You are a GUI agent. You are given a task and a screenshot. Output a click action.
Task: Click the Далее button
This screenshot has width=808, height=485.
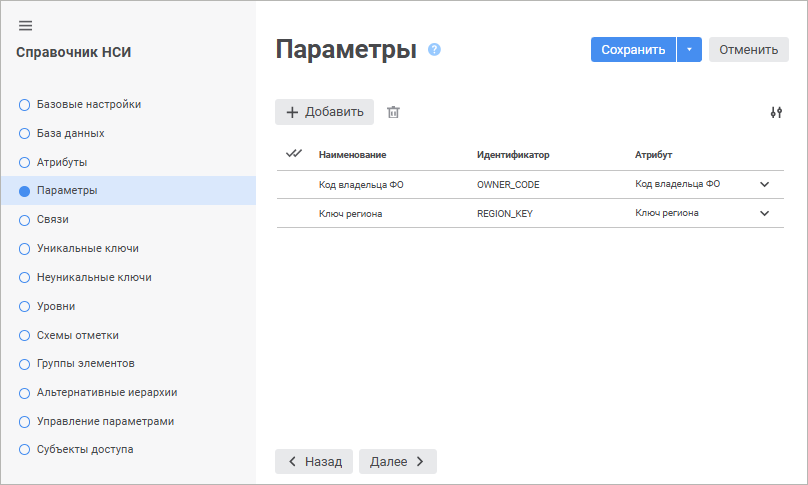[398, 461]
